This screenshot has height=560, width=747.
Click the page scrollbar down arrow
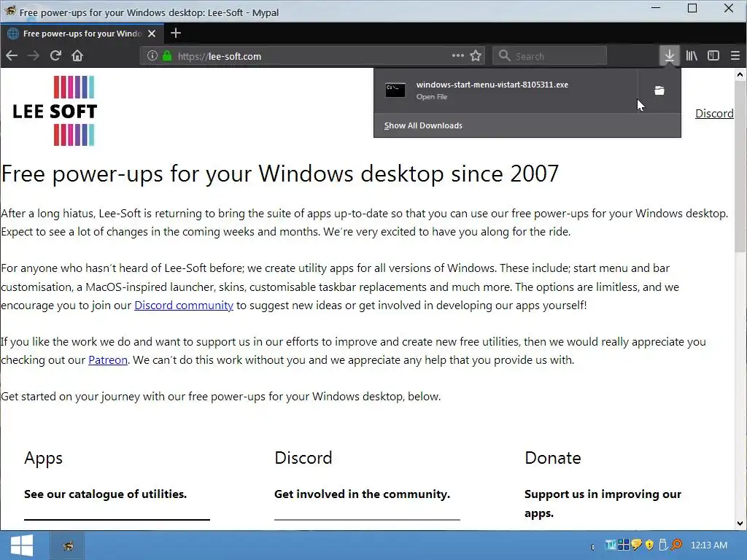[x=740, y=524]
